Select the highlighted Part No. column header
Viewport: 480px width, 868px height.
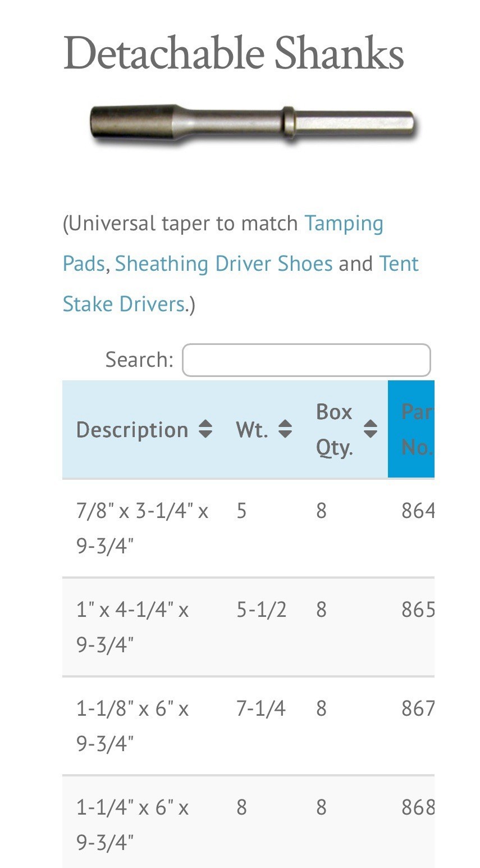(x=412, y=429)
